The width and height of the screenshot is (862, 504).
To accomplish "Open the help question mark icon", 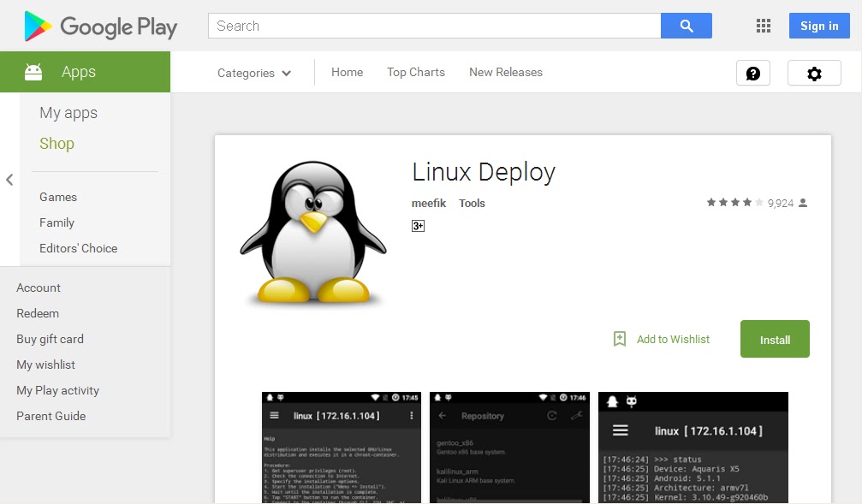I will tap(753, 73).
